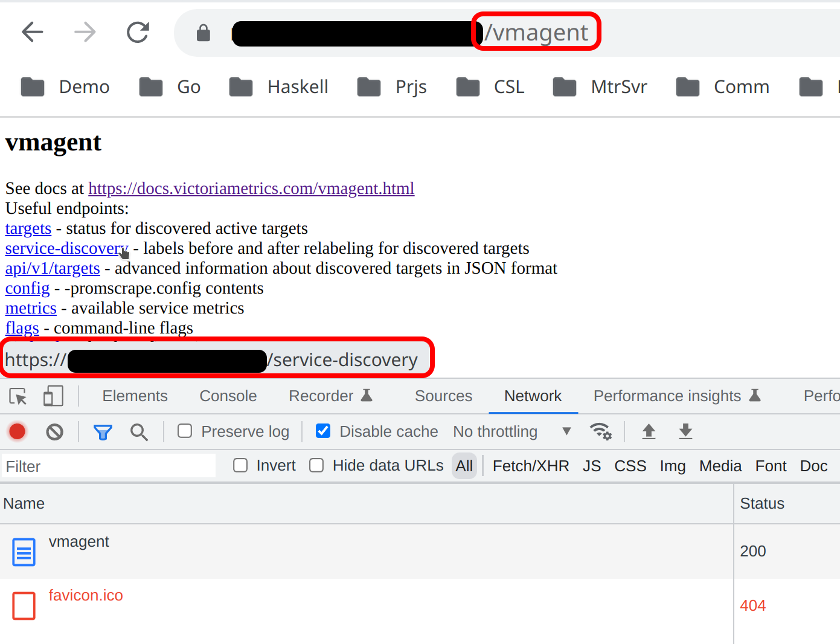Switch to the Sources tab
Screen dimensions: 840x644
[x=443, y=396]
